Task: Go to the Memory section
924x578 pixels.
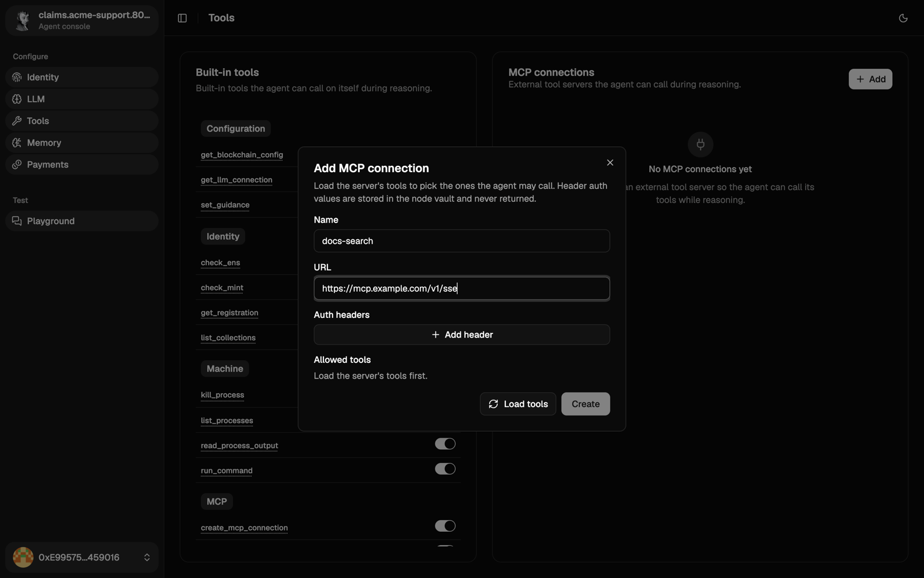Action: tap(82, 143)
